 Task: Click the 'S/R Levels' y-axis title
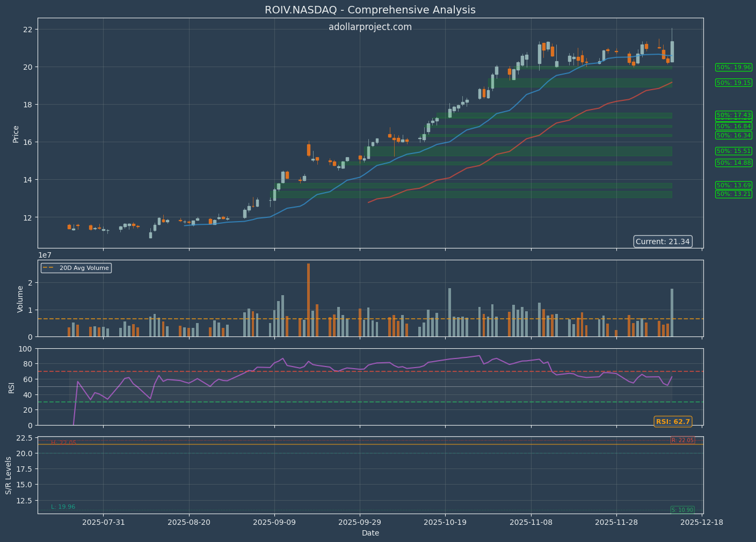(9, 475)
